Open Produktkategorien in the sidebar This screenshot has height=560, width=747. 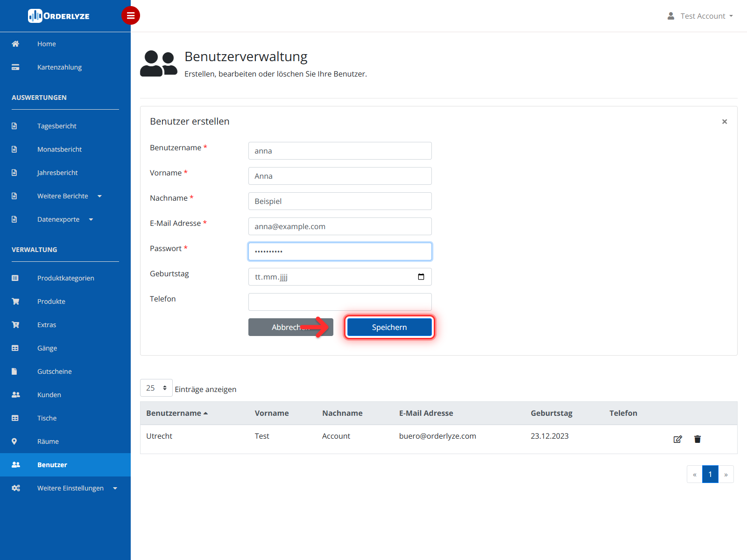[x=65, y=278]
